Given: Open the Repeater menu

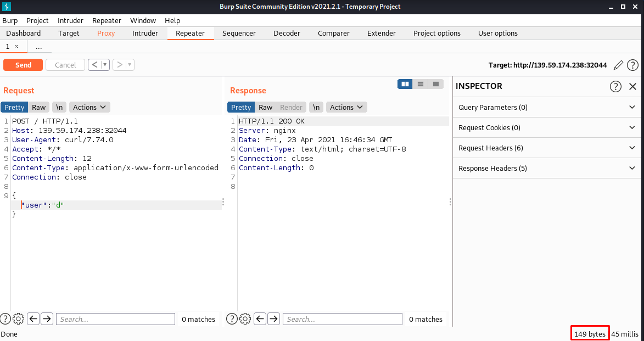Looking at the screenshot, I should [107, 20].
